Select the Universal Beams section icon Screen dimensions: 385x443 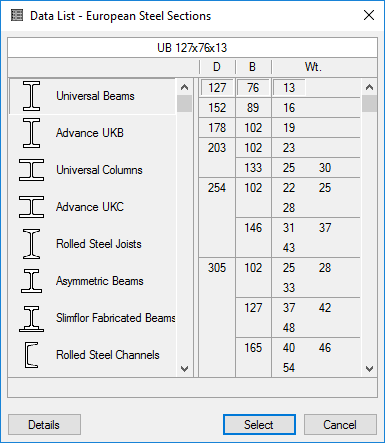tap(31, 96)
